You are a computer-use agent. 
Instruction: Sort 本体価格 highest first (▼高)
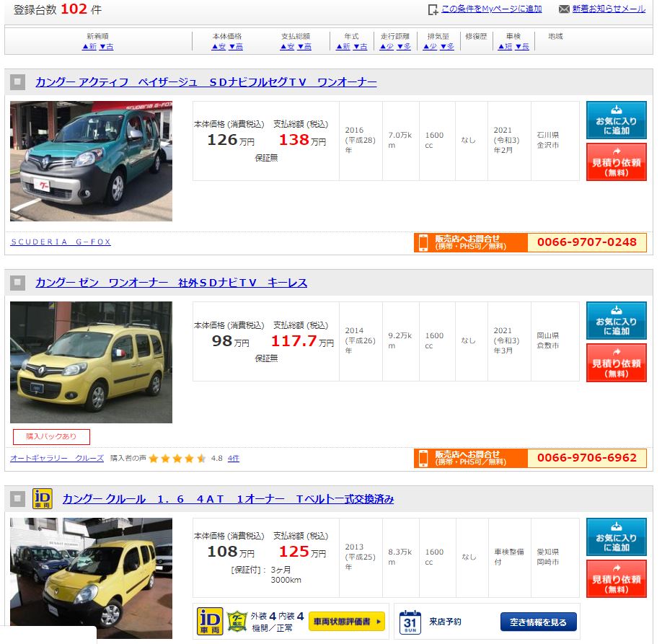pos(236,46)
